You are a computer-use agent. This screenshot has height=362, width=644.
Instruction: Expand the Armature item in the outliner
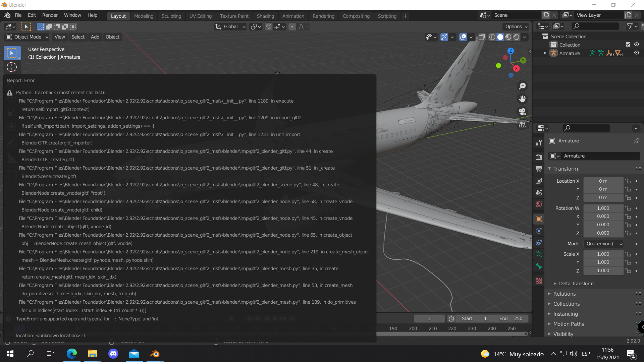pos(545,53)
